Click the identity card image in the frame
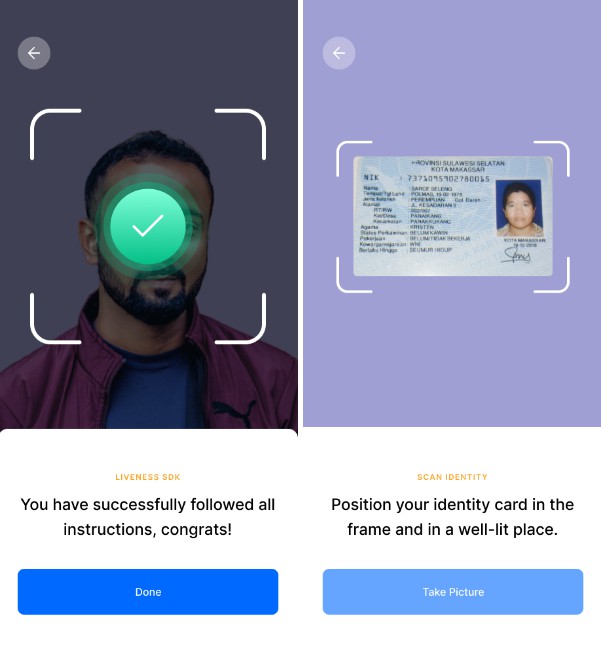This screenshot has width=601, height=645. click(453, 216)
